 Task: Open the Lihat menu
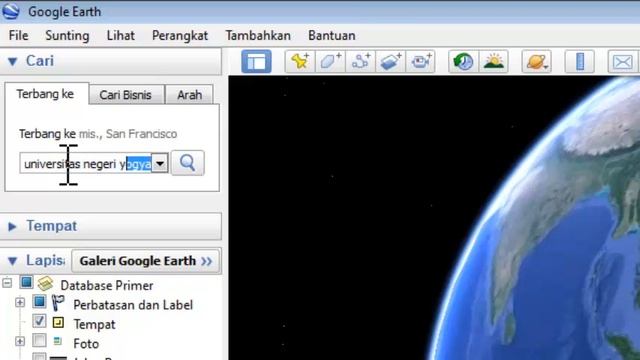[x=121, y=36]
